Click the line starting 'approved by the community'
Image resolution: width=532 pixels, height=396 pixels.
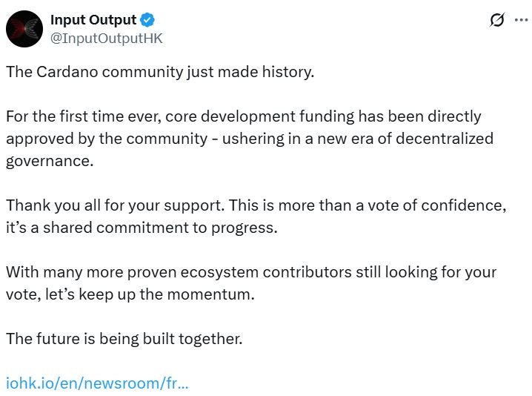pyautogui.click(x=249, y=139)
